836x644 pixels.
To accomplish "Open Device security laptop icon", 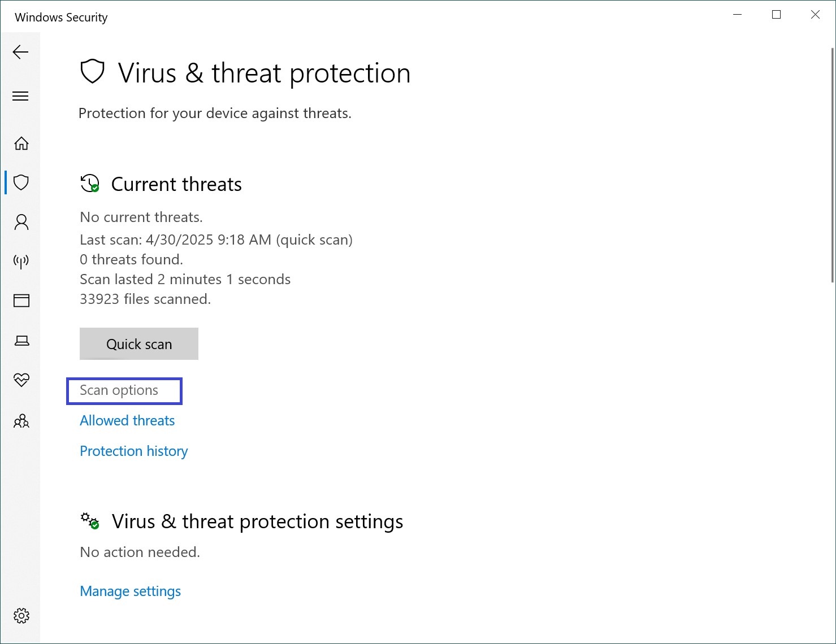I will click(21, 340).
